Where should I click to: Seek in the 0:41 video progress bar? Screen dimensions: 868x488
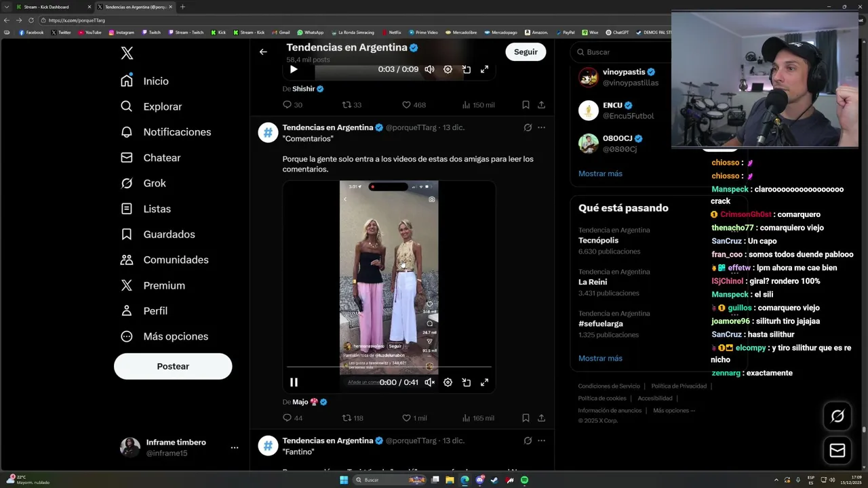[x=389, y=367]
